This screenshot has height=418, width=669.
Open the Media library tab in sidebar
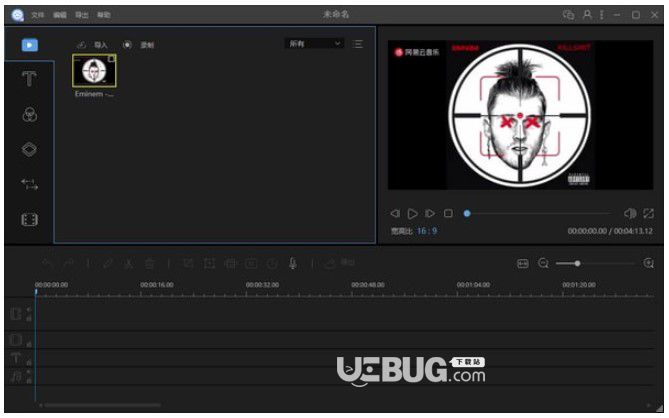coord(29,45)
